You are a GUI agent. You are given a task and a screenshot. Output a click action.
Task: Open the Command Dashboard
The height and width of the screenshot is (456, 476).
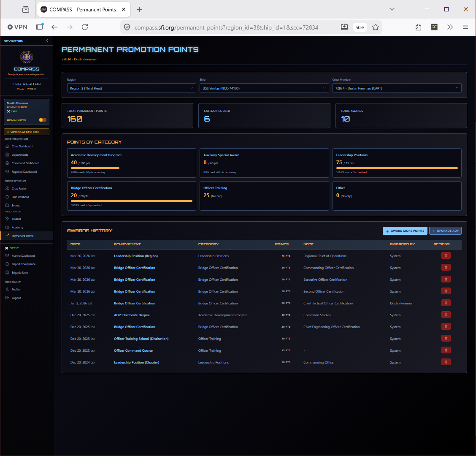pyautogui.click(x=25, y=163)
